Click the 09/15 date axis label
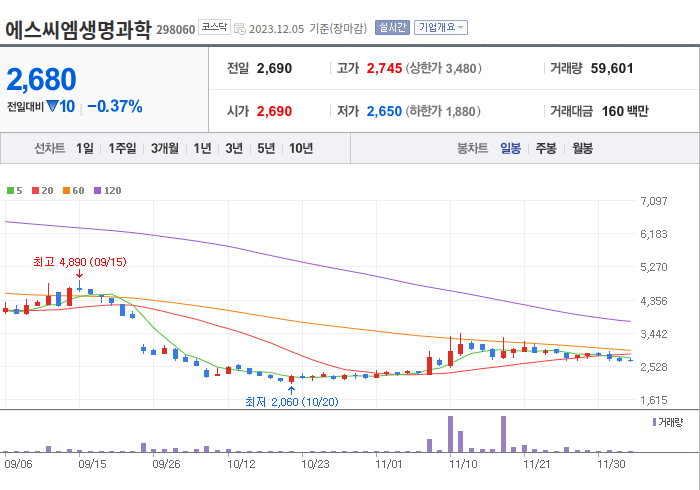Viewport: 700px width, 490px height. pos(92,464)
